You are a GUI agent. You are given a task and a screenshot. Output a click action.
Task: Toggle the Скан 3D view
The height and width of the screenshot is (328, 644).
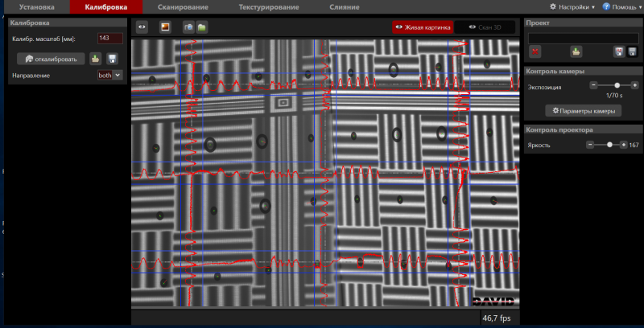[485, 27]
